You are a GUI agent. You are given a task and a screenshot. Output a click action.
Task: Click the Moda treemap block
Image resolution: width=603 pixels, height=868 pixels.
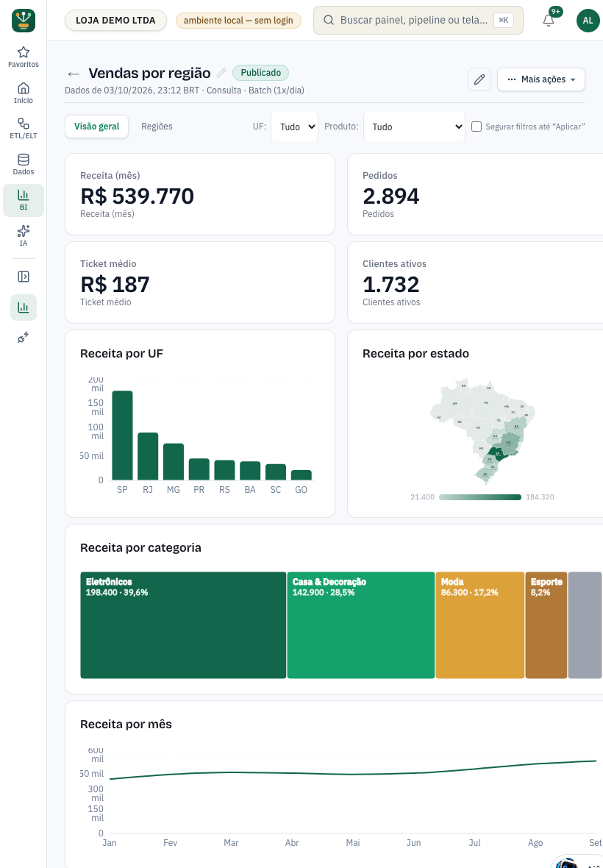[x=479, y=625]
